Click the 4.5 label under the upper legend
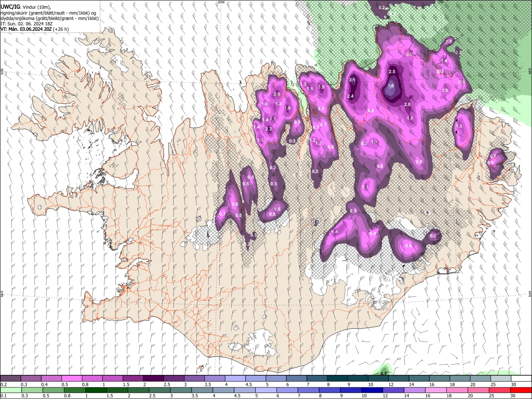 coord(249,384)
